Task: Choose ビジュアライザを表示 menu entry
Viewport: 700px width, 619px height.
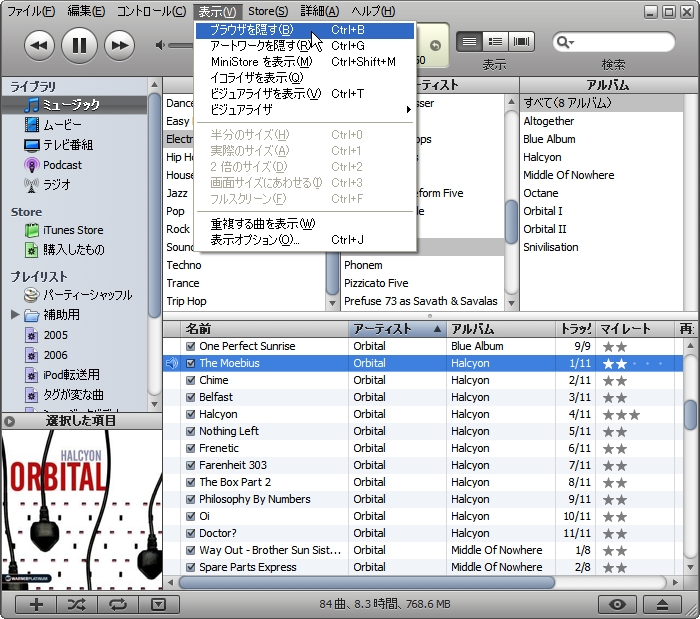Action: click(x=305, y=94)
